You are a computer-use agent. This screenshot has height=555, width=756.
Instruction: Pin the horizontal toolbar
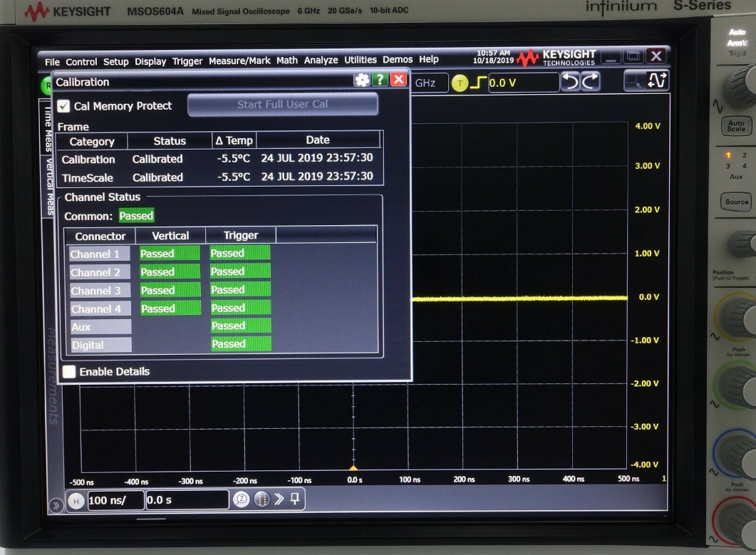pos(295,499)
